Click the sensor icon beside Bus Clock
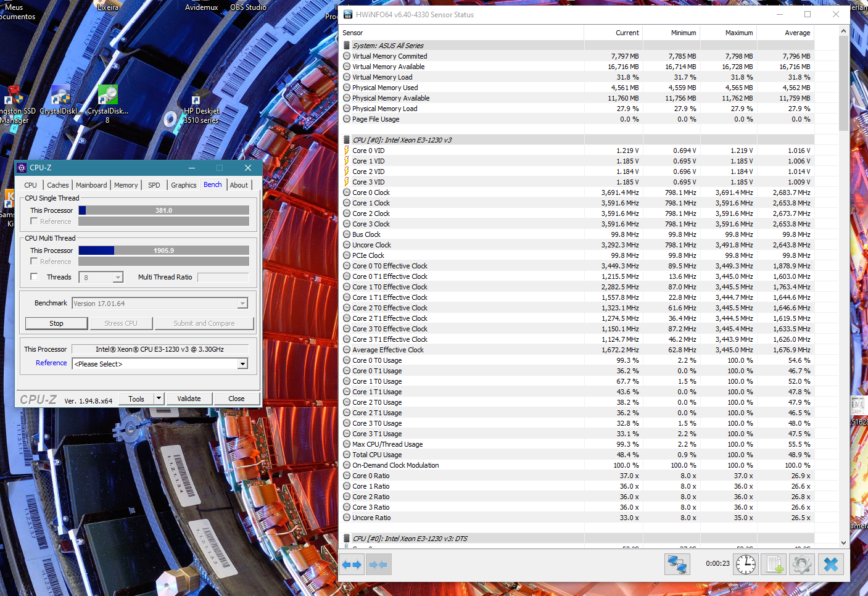 pos(347,234)
